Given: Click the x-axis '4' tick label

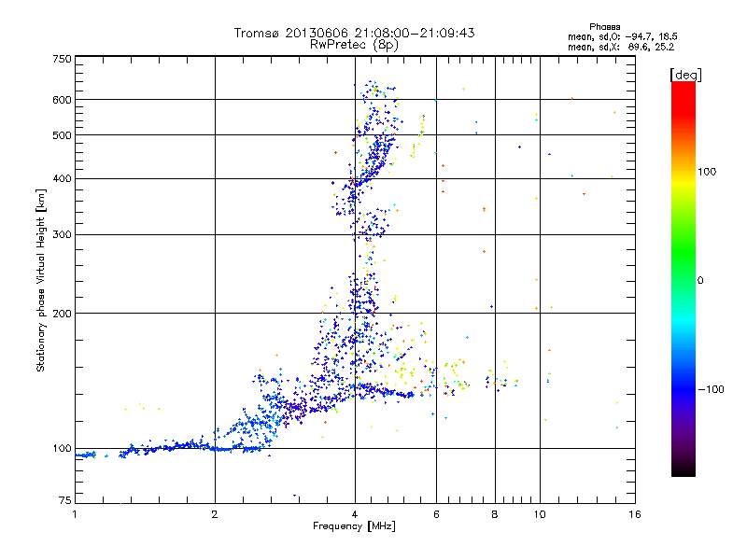Looking at the screenshot, I should (x=355, y=514).
